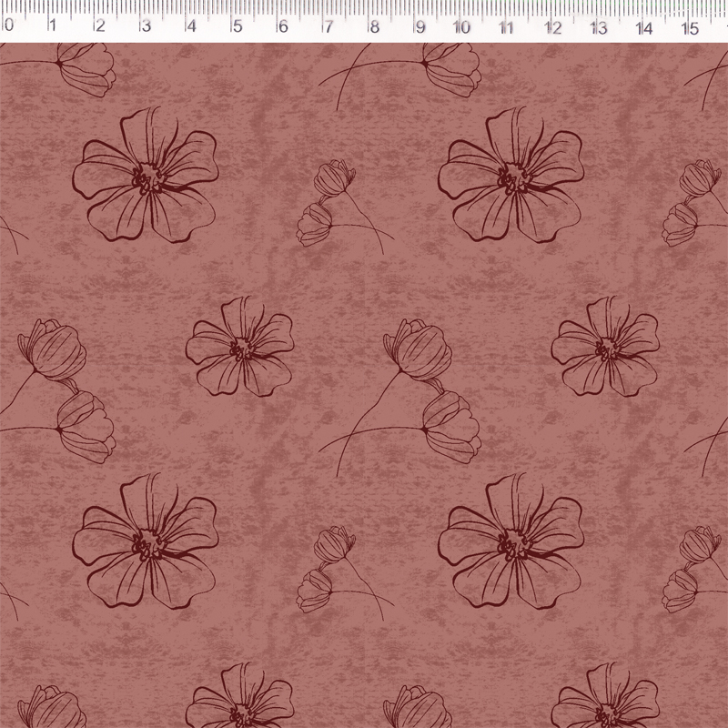Click the number 5 on the ruler
Viewport: 728px width, 728px height.
tap(237, 27)
